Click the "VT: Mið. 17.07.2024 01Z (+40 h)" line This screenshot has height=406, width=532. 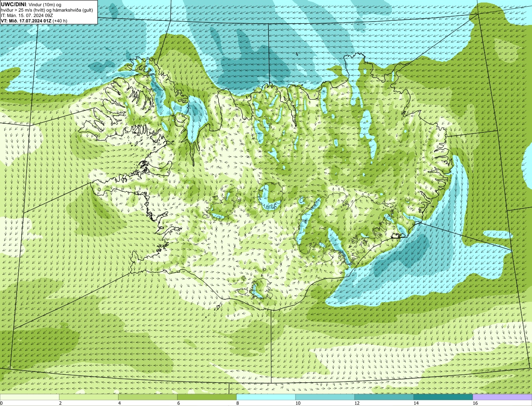pos(34,20)
